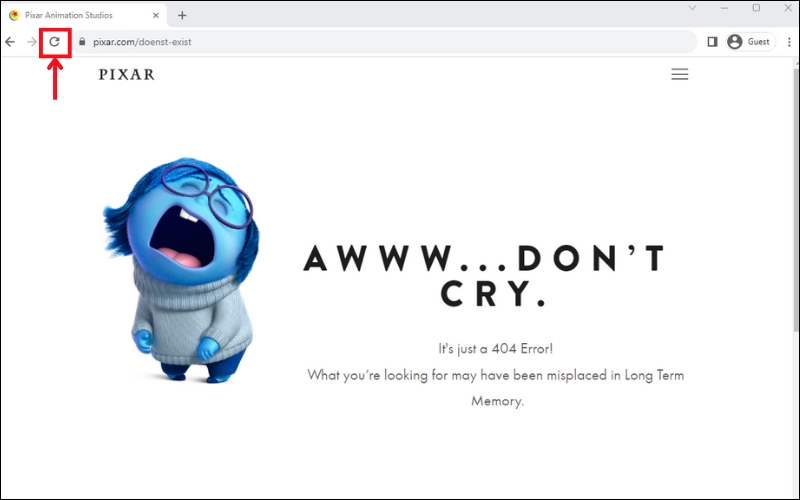800x500 pixels.
Task: Click the Pixar favicon in the tab
Action: coord(14,15)
